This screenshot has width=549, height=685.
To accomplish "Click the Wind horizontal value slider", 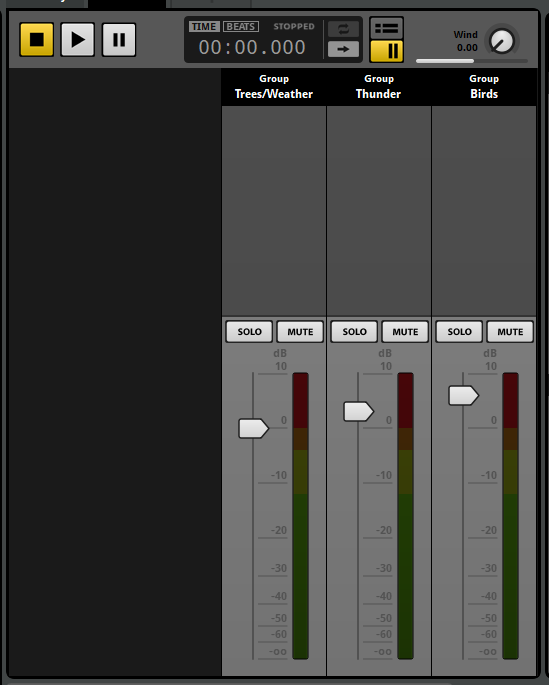I will point(472,61).
